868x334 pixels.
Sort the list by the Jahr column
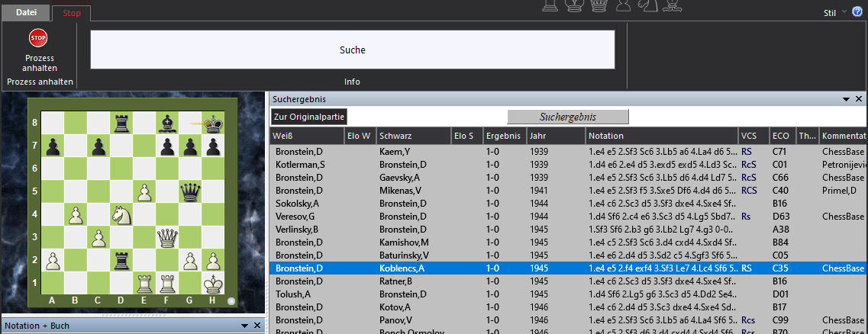click(553, 136)
